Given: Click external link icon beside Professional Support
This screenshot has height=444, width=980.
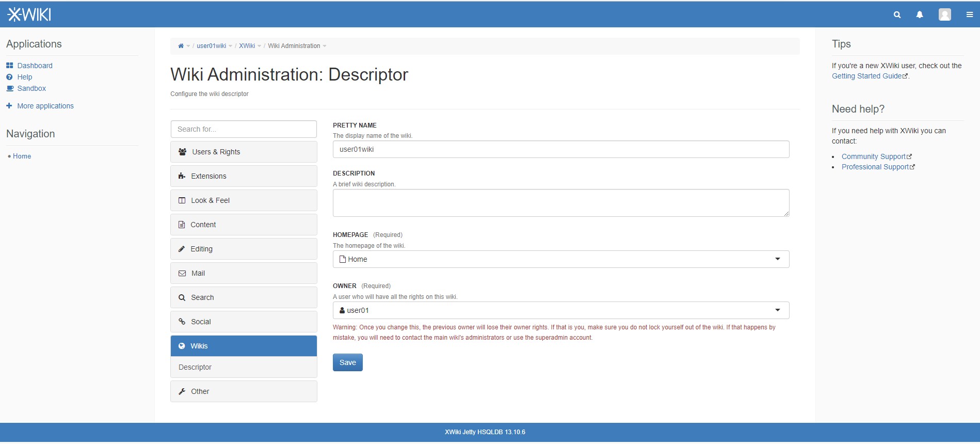Looking at the screenshot, I should coord(912,167).
